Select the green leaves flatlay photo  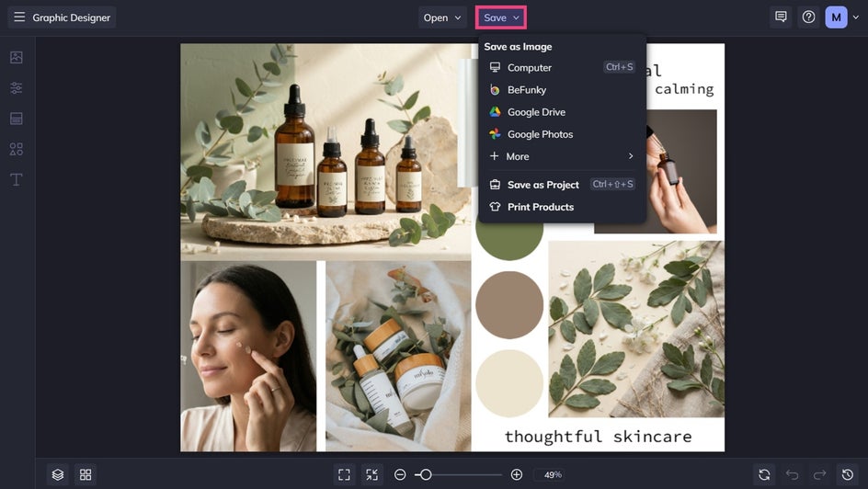pyautogui.click(x=636, y=328)
